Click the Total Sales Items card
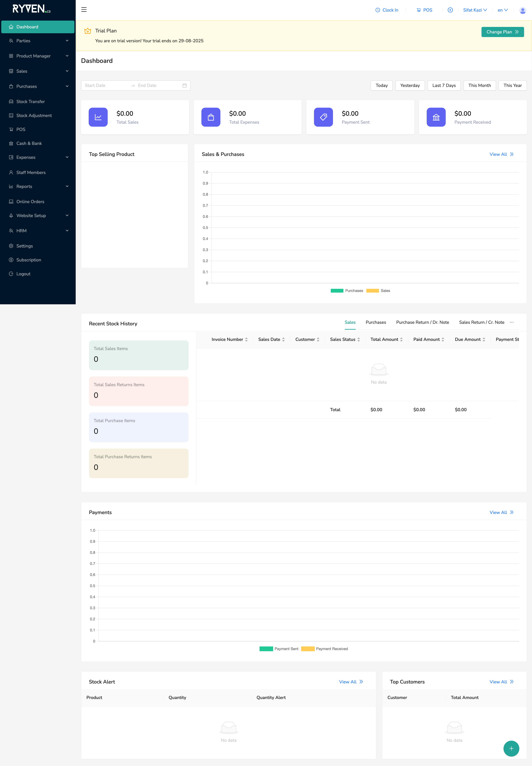Image resolution: width=532 pixels, height=766 pixels. pyautogui.click(x=139, y=355)
